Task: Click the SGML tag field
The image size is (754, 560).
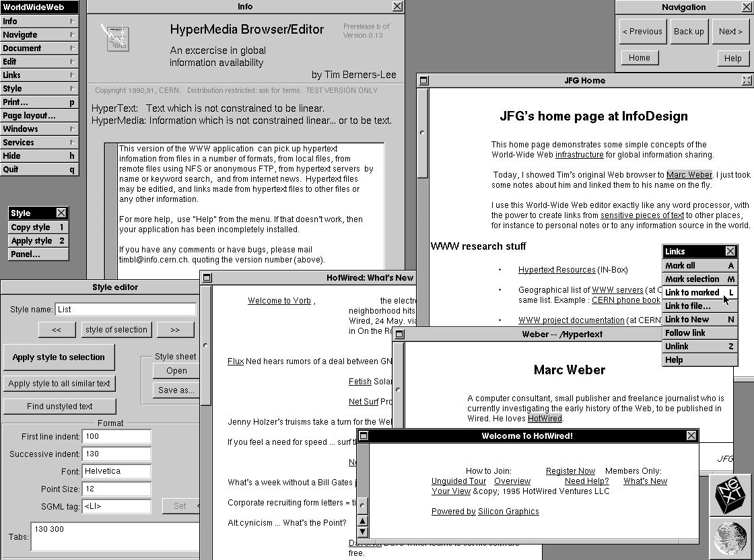Action: [x=116, y=506]
